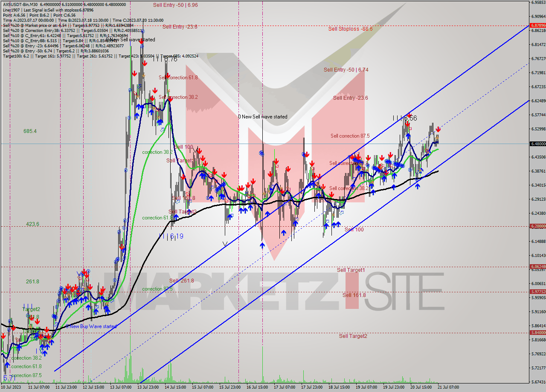Image resolution: width=546 pixels, height=392 pixels.
Task: Click '17 Jul 23:00' on the time axis
Action: click(312, 387)
